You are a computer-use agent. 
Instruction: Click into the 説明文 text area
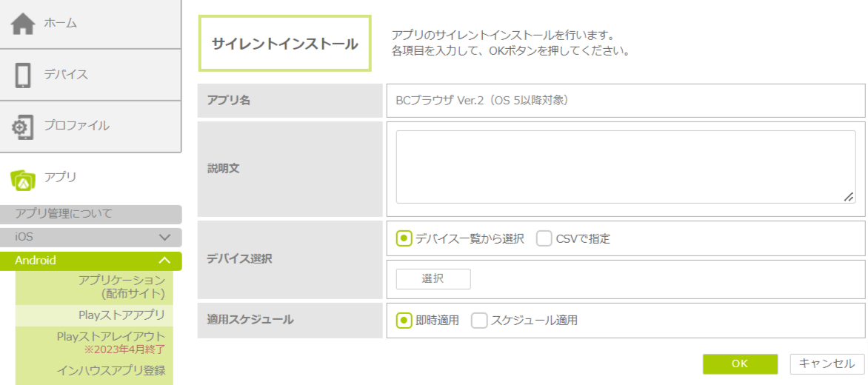pyautogui.click(x=625, y=167)
